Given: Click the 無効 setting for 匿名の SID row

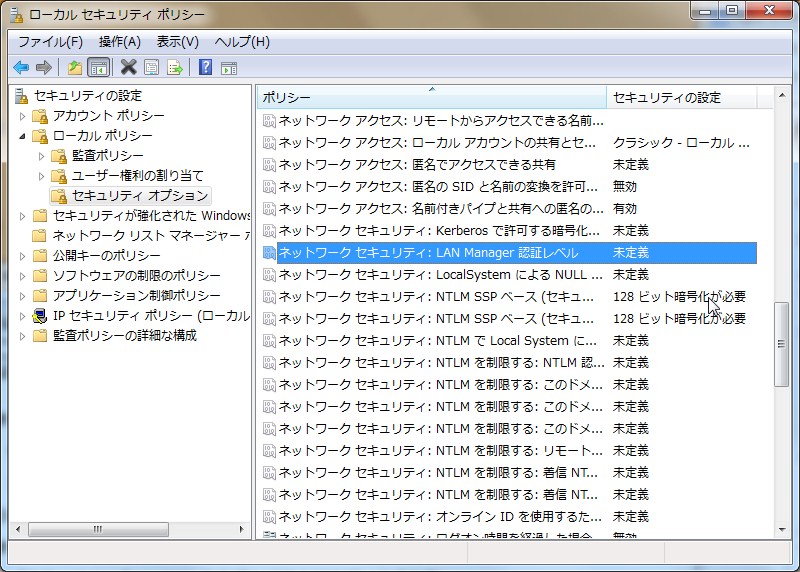Looking at the screenshot, I should (x=624, y=187).
